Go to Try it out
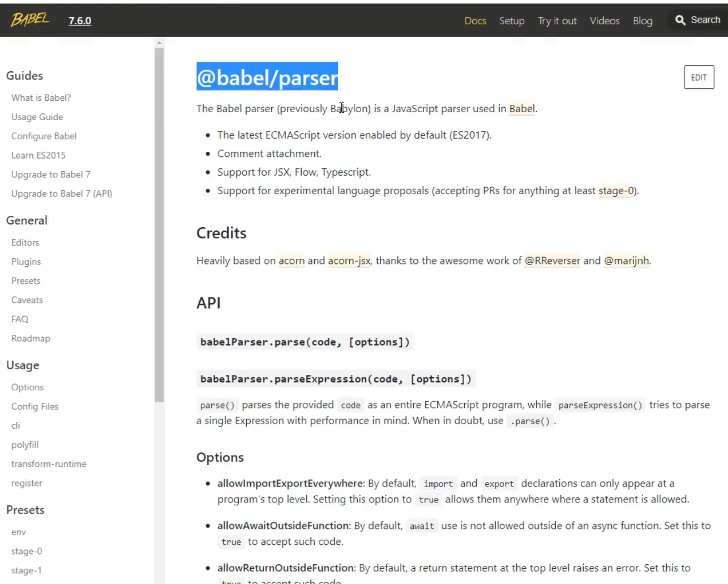The image size is (728, 584). (x=557, y=21)
